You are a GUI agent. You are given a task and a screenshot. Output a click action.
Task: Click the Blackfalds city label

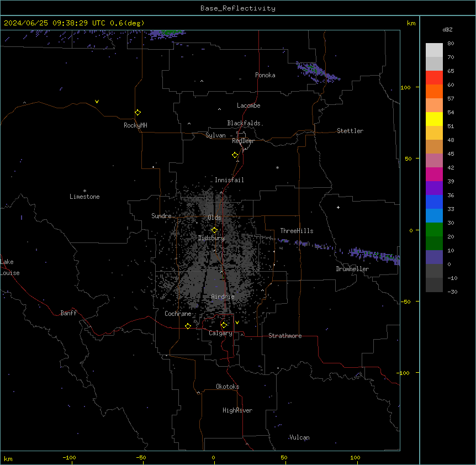tap(244, 123)
